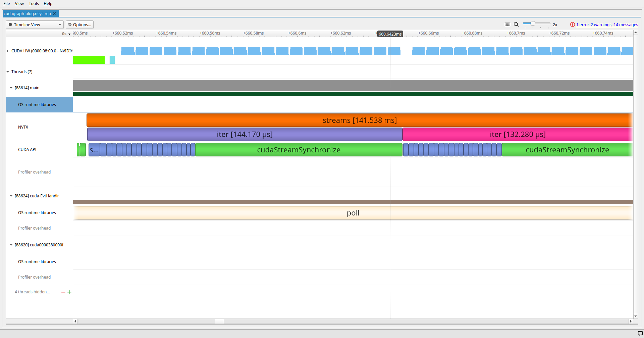Open the 0s time origin dropdown
Screen dimensions: 644x338
[66, 34]
